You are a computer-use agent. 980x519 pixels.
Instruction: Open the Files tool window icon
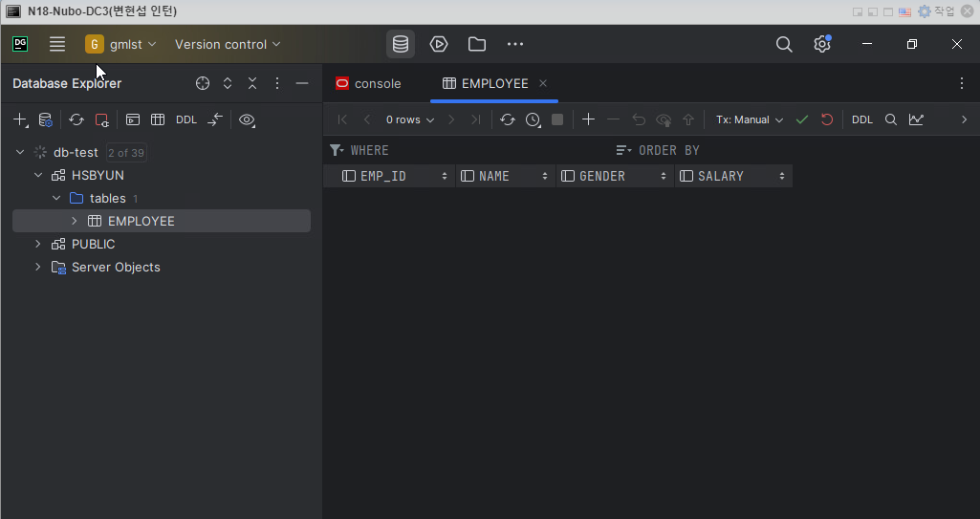(x=477, y=44)
